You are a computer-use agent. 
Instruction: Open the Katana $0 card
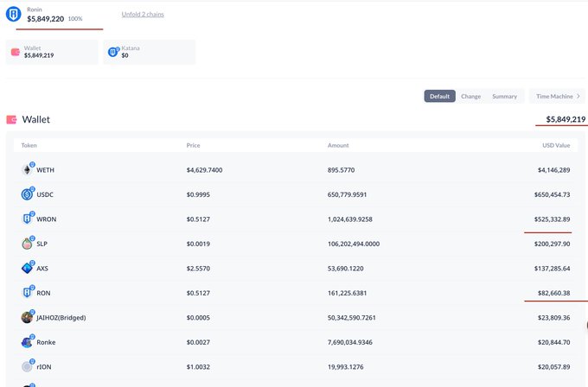(150, 52)
